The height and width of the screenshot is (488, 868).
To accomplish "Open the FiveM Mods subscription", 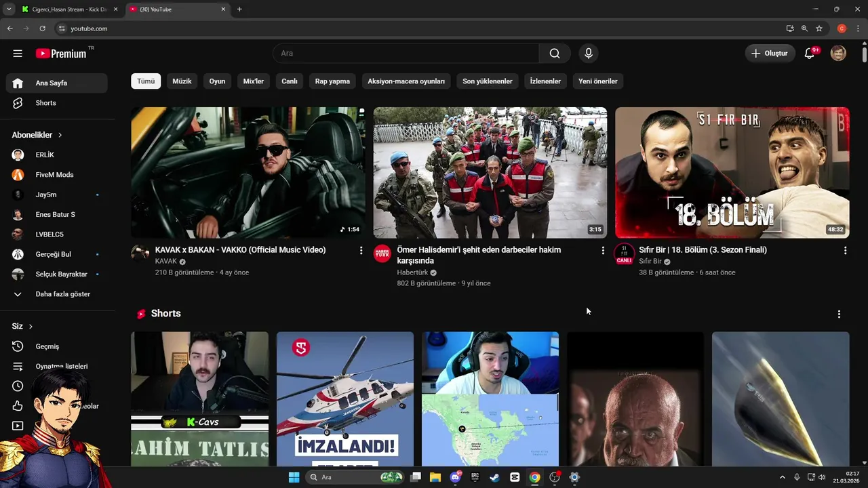I will coord(57,175).
